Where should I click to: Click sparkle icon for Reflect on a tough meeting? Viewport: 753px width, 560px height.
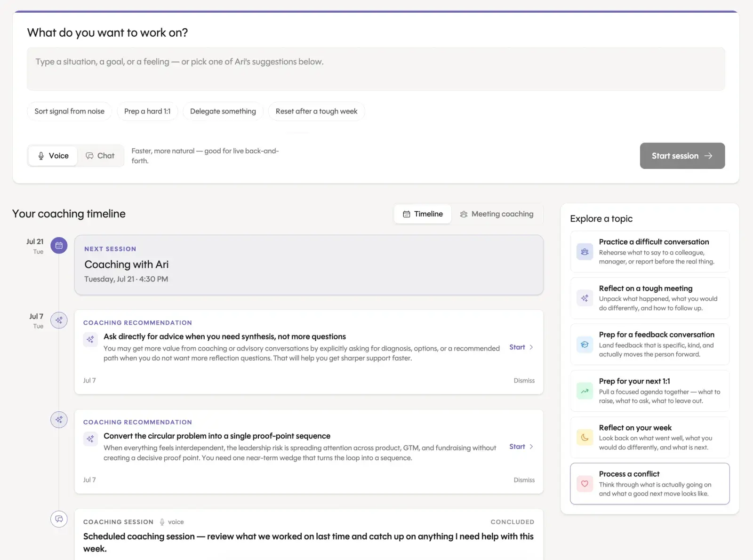(x=585, y=298)
